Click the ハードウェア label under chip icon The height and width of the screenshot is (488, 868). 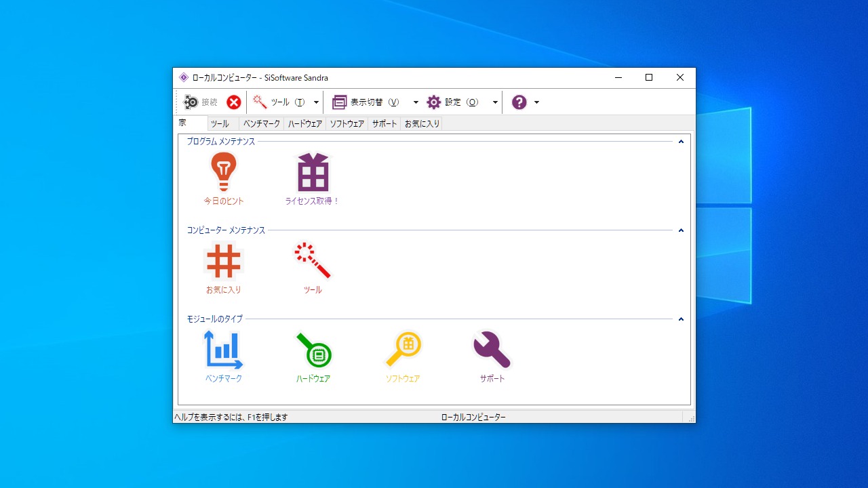click(x=313, y=379)
